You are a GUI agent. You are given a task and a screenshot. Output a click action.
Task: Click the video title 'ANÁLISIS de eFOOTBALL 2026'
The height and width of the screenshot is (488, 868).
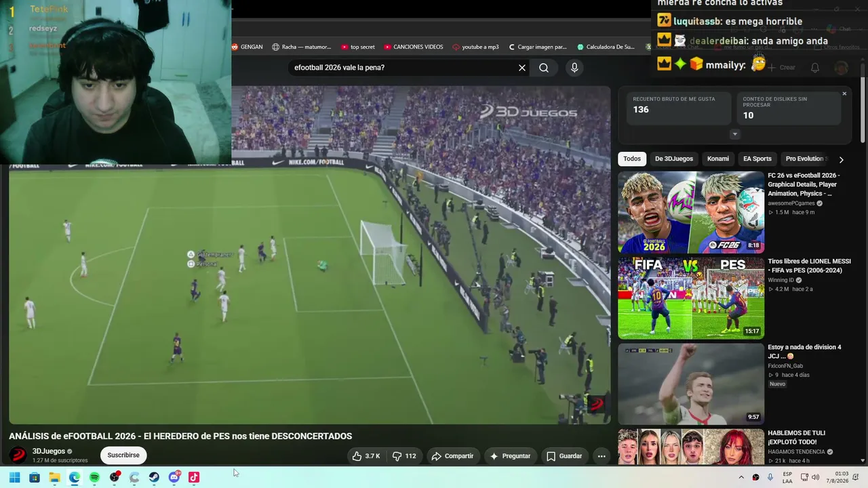(180, 436)
